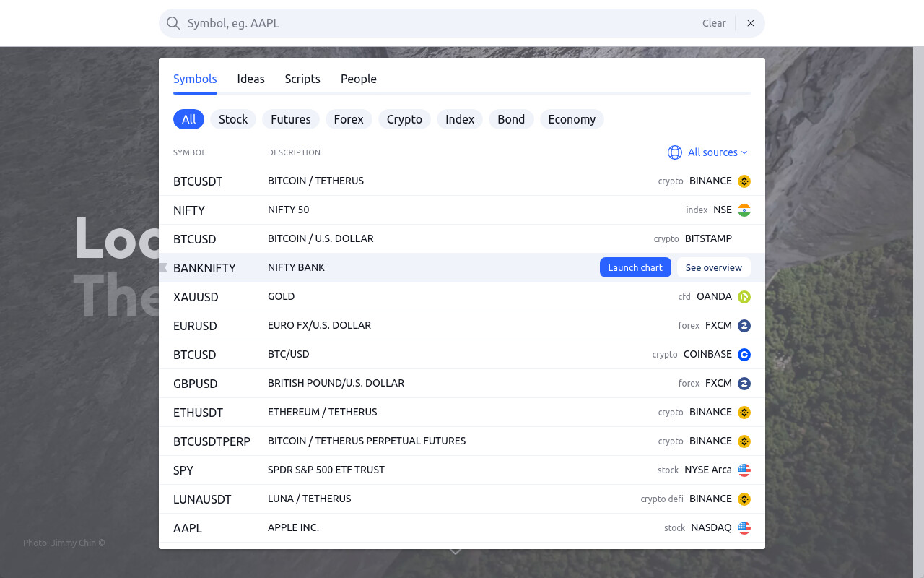Open the People tab

pos(359,79)
